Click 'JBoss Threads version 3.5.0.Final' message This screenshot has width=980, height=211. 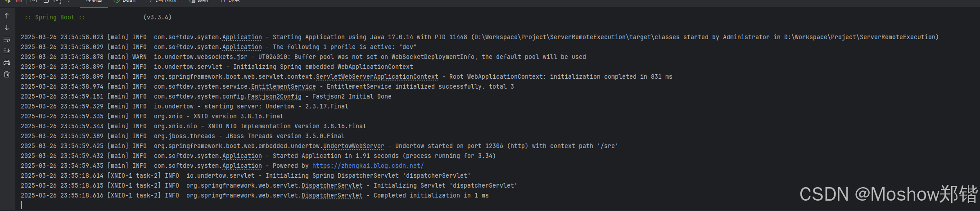coord(285,136)
